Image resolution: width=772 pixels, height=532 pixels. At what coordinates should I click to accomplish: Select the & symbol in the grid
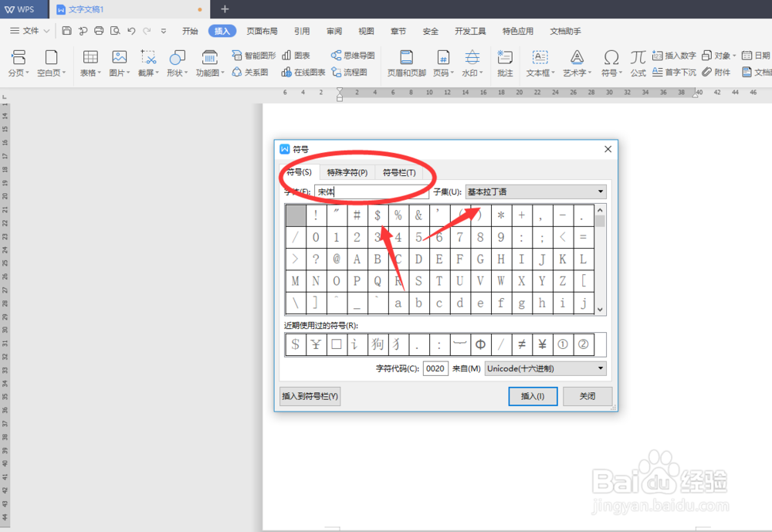pyautogui.click(x=418, y=215)
